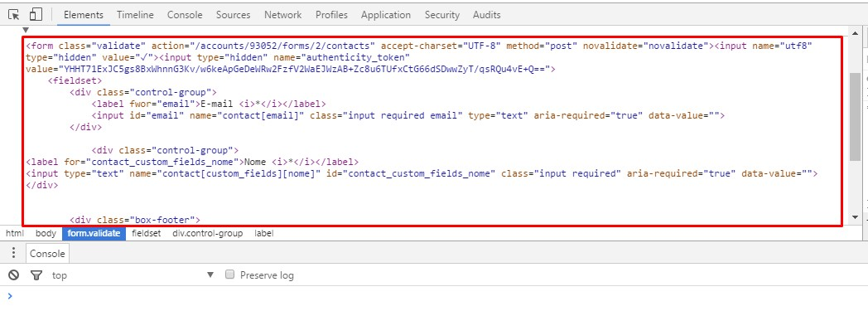868x311 pixels.
Task: Open the Application tab
Action: (x=386, y=15)
